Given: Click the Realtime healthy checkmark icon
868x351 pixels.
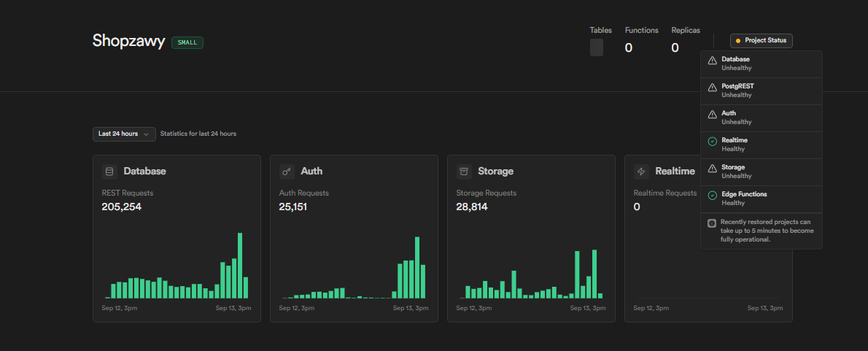Looking at the screenshot, I should (x=713, y=141).
